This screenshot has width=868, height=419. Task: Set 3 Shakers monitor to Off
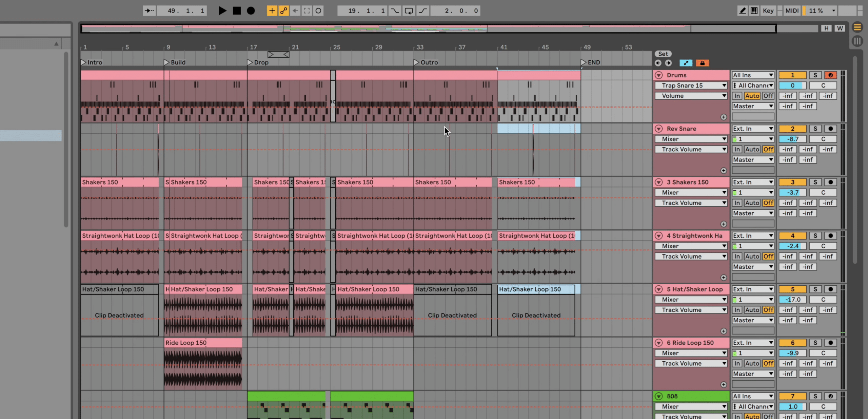[x=768, y=203]
